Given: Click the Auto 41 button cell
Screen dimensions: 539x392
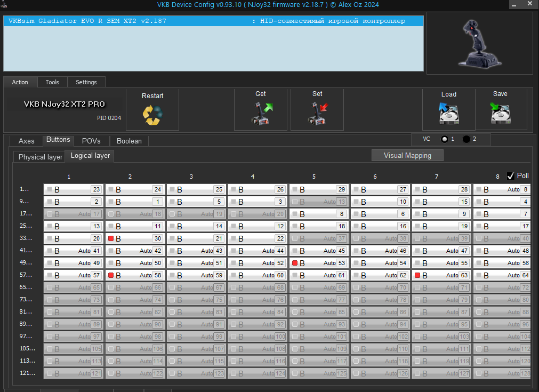Looking at the screenshot, I should coord(74,251).
